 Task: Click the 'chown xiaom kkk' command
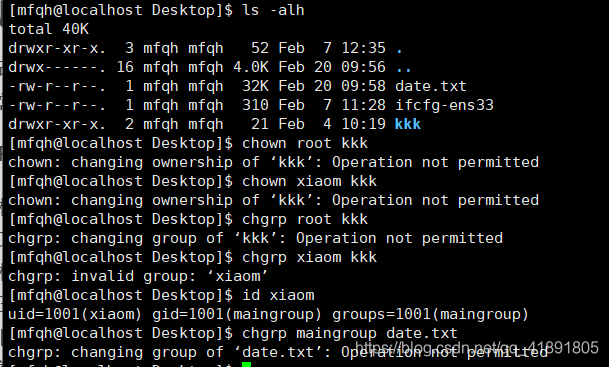coord(309,181)
